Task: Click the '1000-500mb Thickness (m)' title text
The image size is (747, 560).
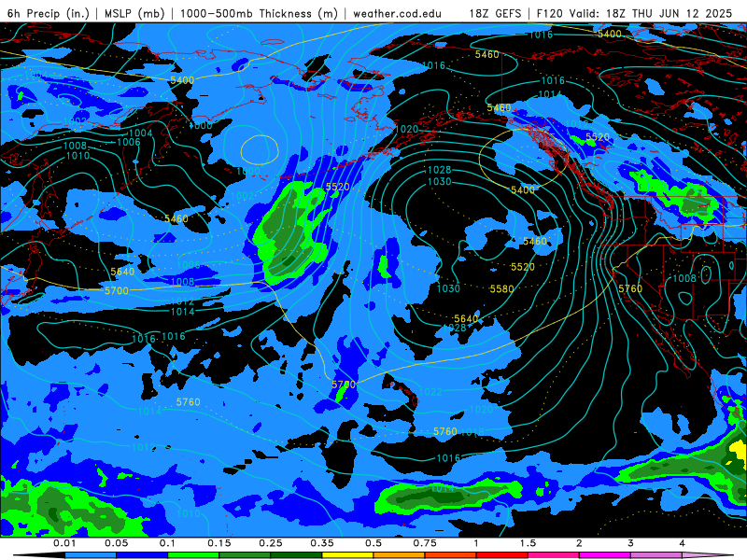Action: pos(259,13)
